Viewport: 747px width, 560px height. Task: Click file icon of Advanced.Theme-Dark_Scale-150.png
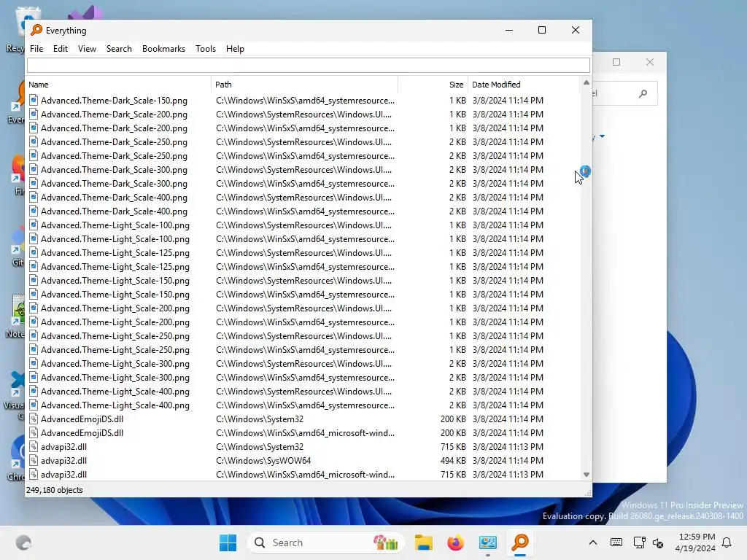(x=34, y=100)
